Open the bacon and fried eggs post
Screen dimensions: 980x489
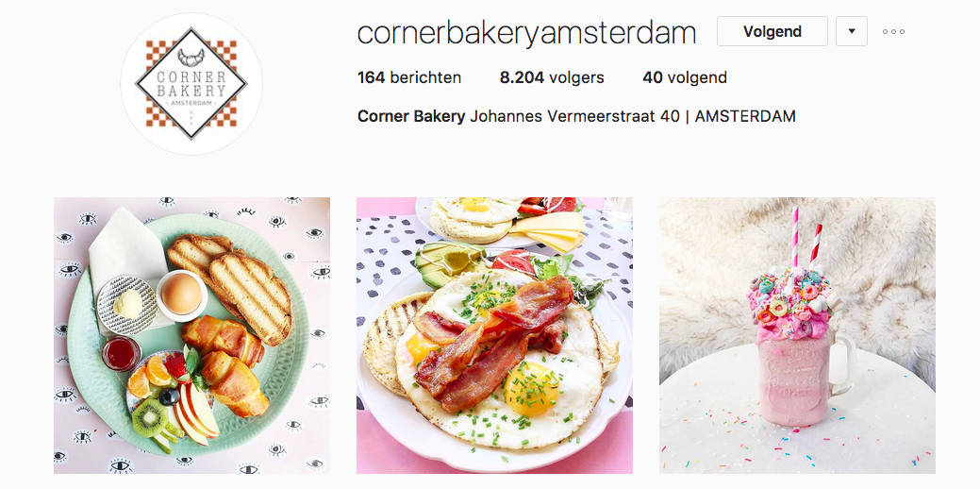[x=494, y=336]
